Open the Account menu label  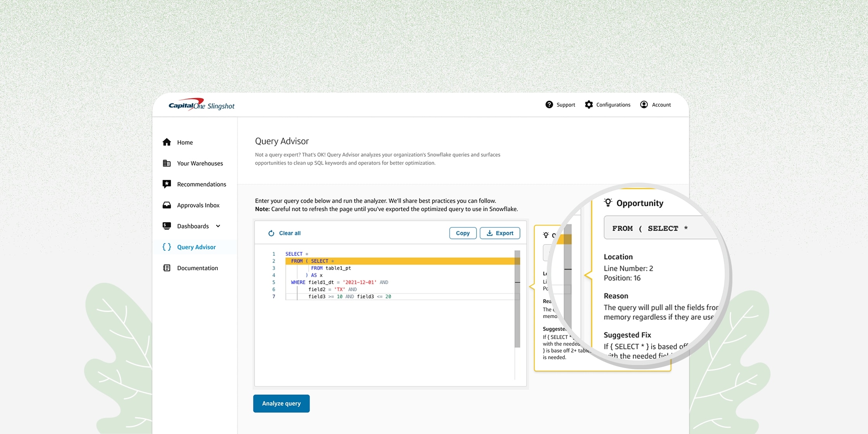[661, 105]
